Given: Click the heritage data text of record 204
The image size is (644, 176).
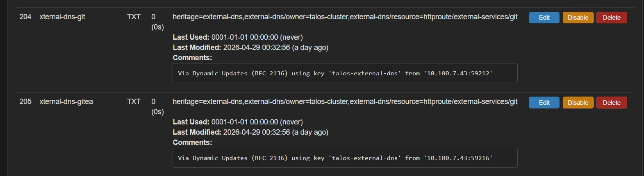Looking at the screenshot, I should (x=345, y=17).
